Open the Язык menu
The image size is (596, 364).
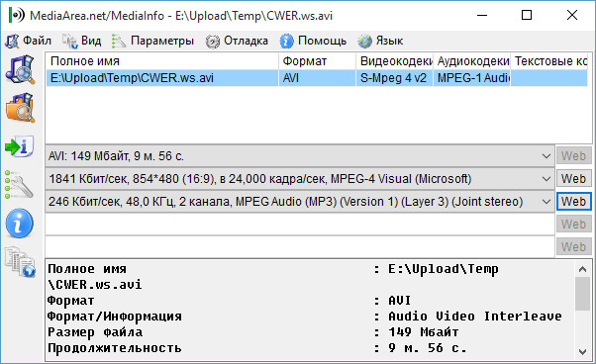point(389,41)
